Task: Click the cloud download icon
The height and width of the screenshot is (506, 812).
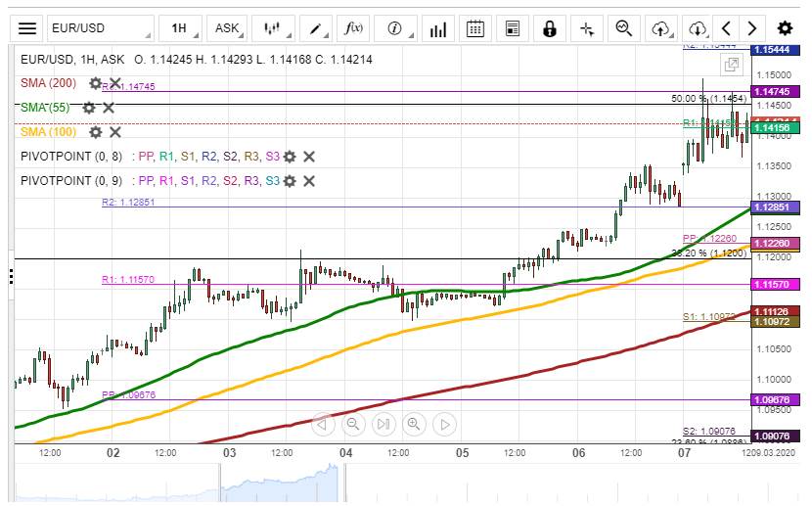Action: coord(697,28)
